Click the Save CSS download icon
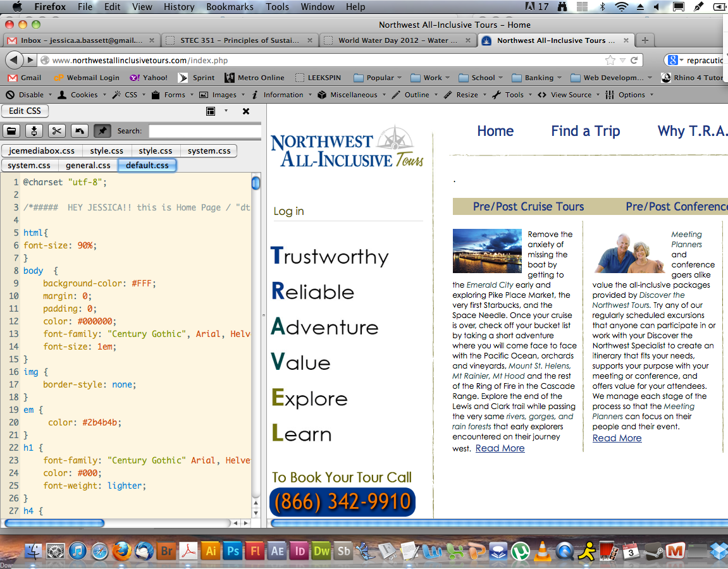The width and height of the screenshot is (728, 569). pyautogui.click(x=34, y=131)
